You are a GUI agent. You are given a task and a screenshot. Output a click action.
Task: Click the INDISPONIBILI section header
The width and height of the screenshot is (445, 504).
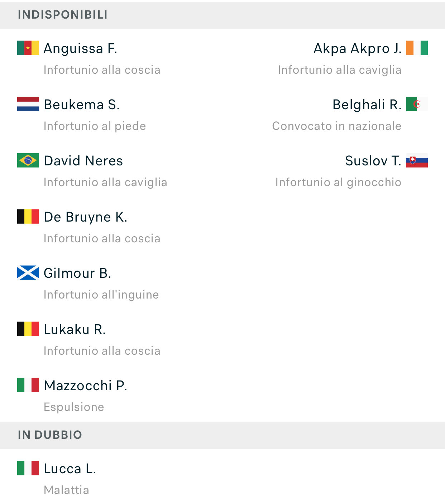click(x=63, y=15)
